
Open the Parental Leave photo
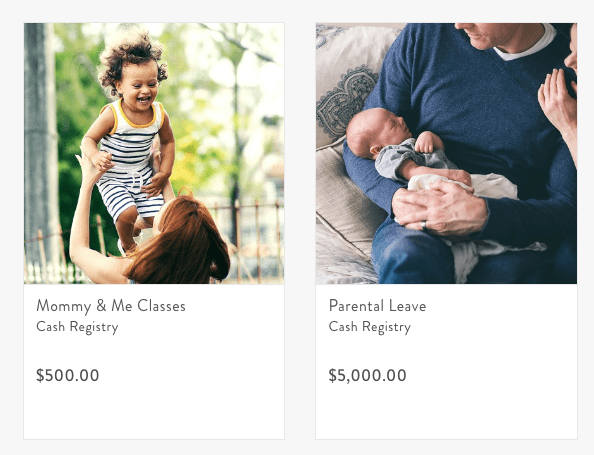click(446, 153)
